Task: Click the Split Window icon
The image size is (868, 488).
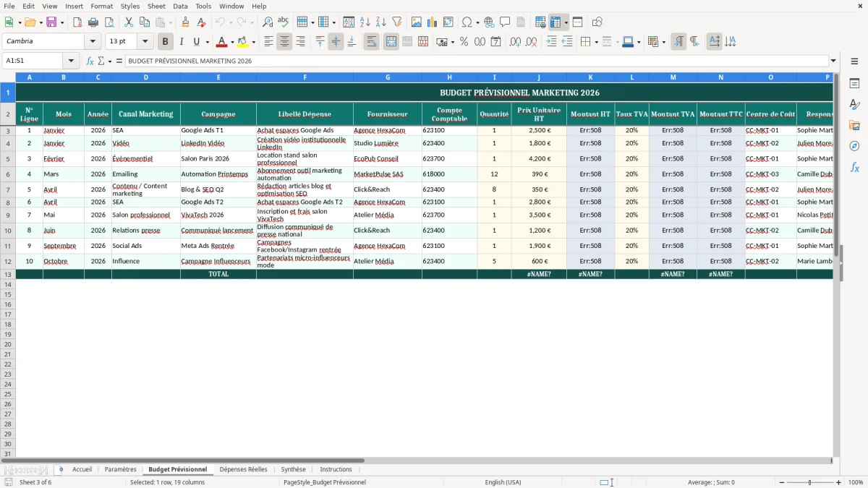Action: (577, 22)
